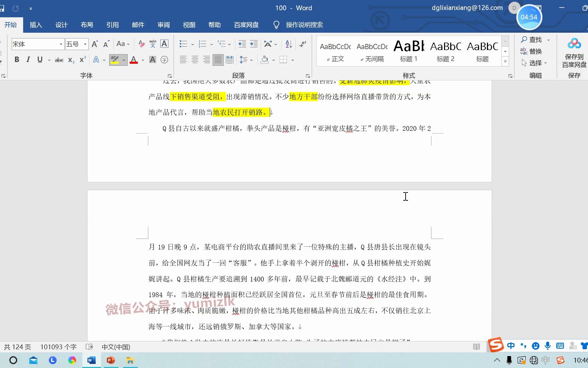The height and width of the screenshot is (368, 588).
Task: Center align text
Action: tap(195, 60)
